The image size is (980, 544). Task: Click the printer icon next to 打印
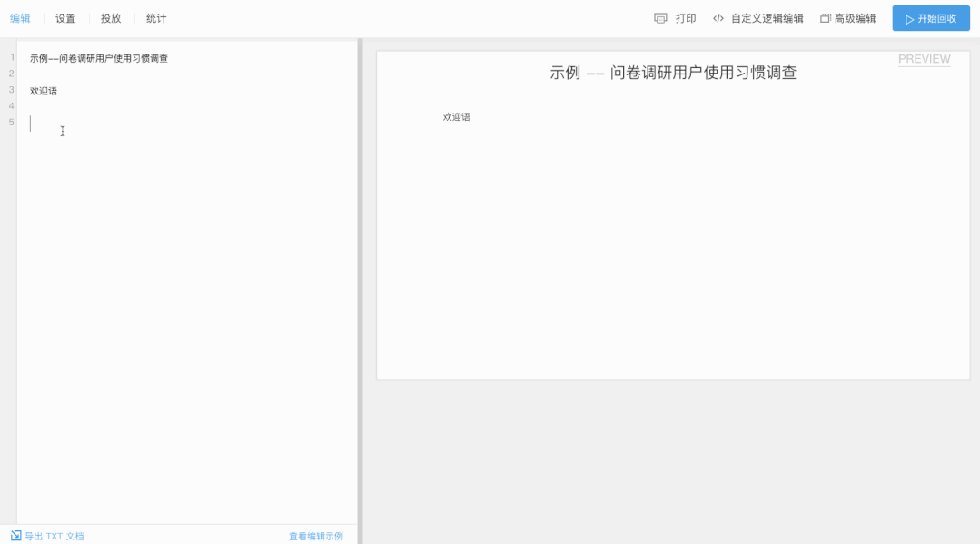point(660,19)
